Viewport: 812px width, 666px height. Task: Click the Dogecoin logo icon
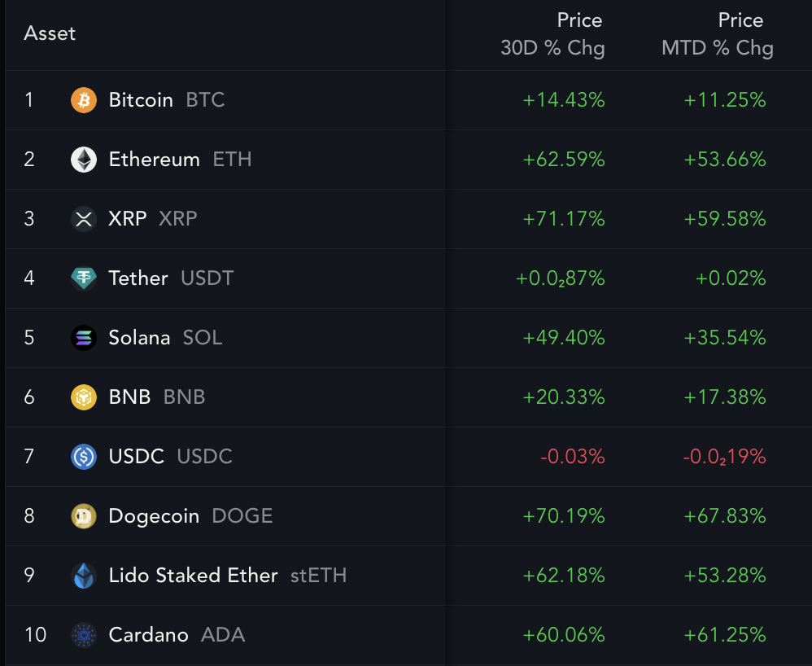(x=84, y=516)
